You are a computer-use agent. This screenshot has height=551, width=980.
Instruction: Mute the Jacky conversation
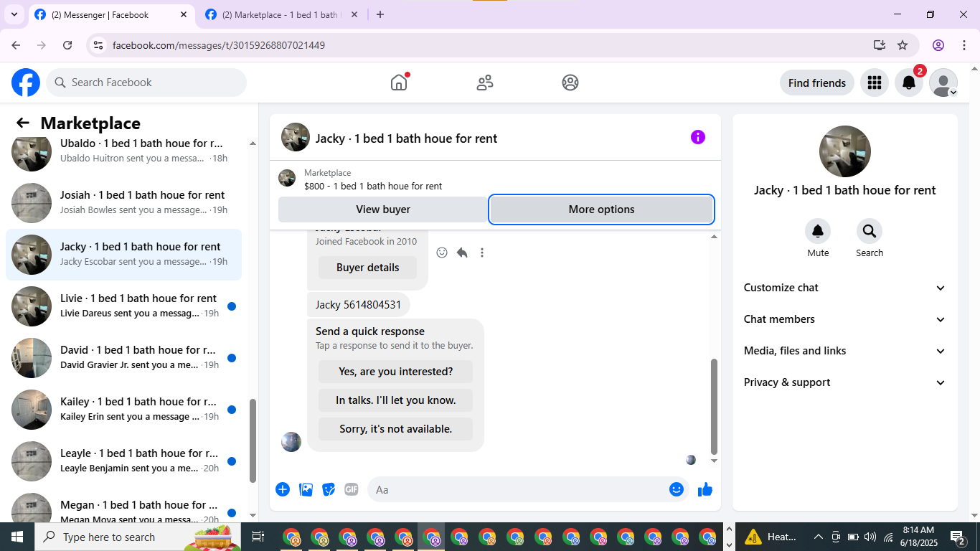(x=818, y=231)
